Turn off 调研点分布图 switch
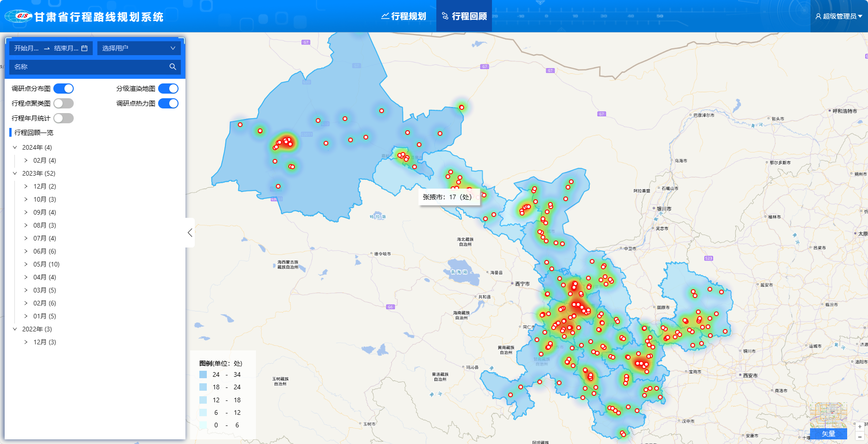Screen dimensions: 868x444 pyautogui.click(x=64, y=89)
